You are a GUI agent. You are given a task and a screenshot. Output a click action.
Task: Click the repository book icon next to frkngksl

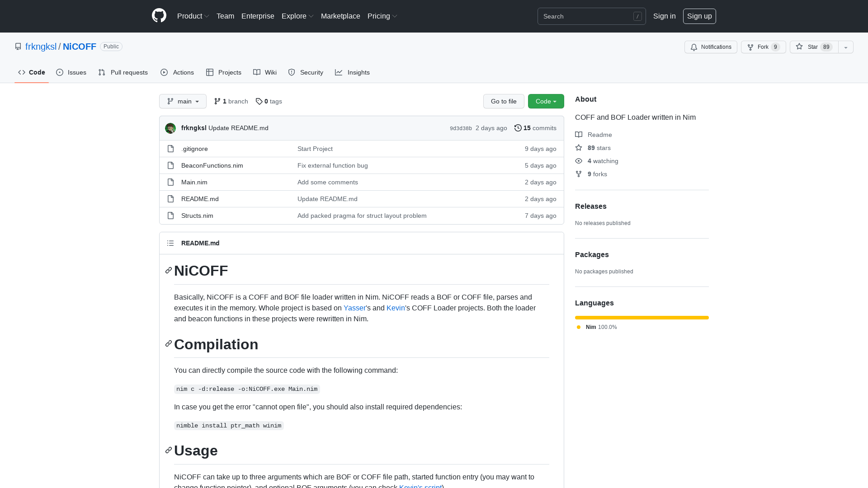pos(18,47)
